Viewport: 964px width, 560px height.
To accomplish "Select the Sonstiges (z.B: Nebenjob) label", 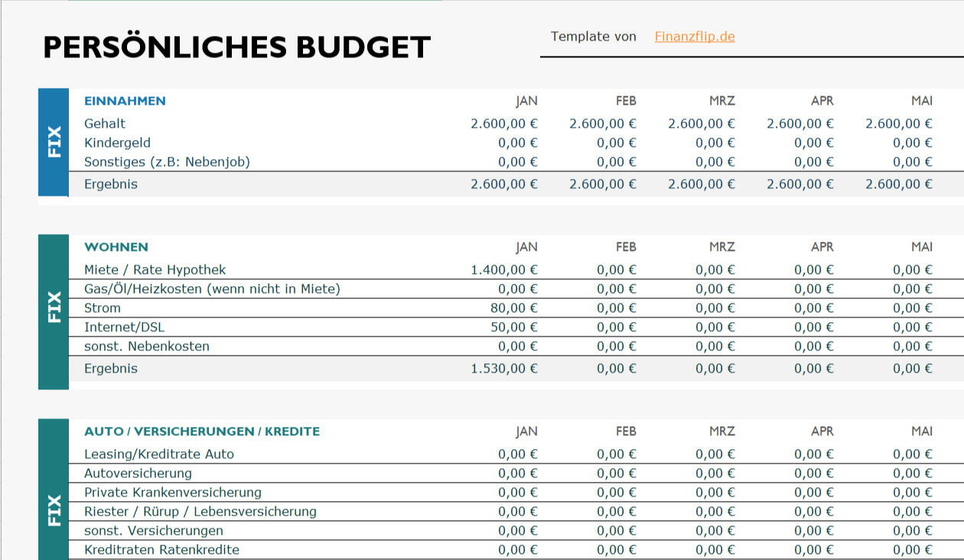I will 167,162.
